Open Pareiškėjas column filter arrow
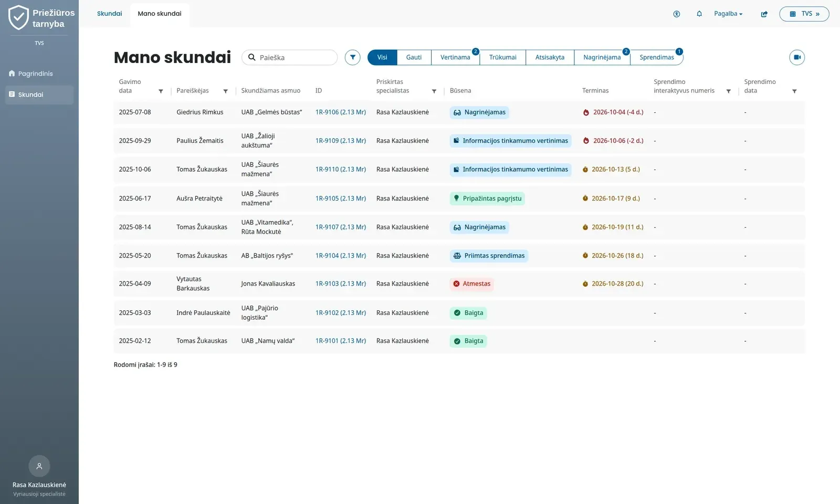 pos(226,91)
